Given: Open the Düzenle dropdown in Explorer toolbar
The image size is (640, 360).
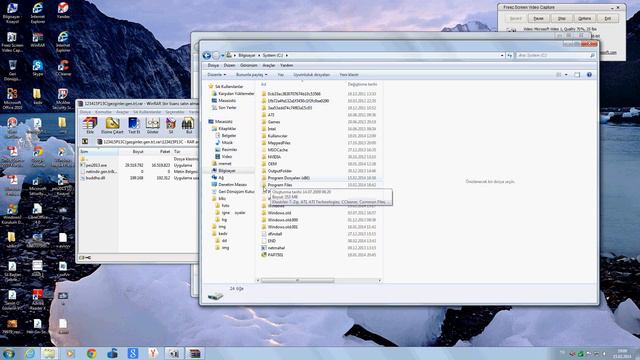Looking at the screenshot, I should coord(216,75).
